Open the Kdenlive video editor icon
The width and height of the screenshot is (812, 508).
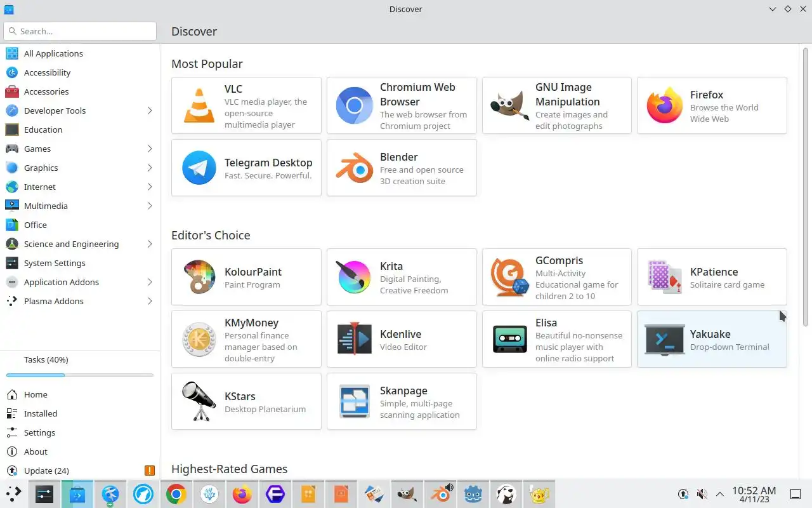tap(354, 339)
